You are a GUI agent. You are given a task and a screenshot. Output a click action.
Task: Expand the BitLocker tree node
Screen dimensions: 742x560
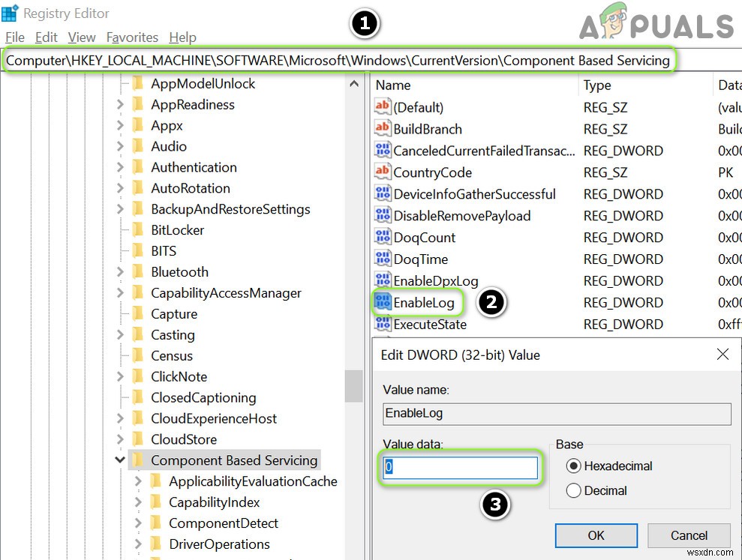[x=120, y=230]
